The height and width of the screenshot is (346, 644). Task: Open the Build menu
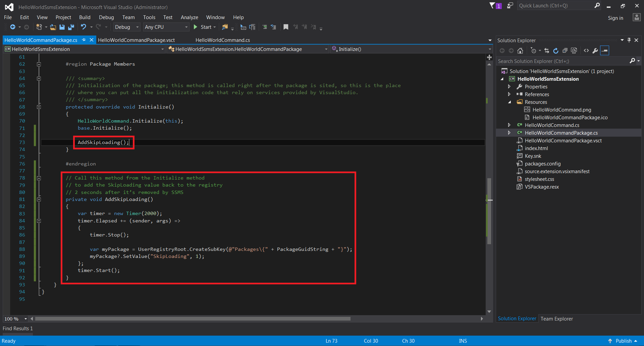[85, 17]
